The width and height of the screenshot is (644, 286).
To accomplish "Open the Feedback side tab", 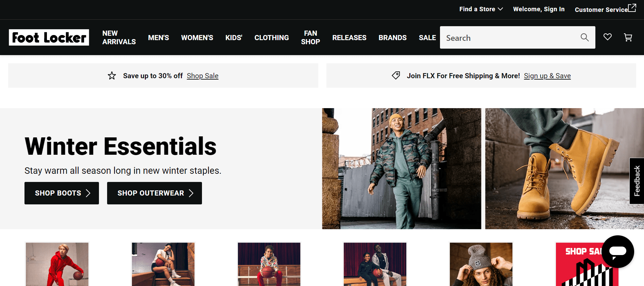I will (x=637, y=181).
